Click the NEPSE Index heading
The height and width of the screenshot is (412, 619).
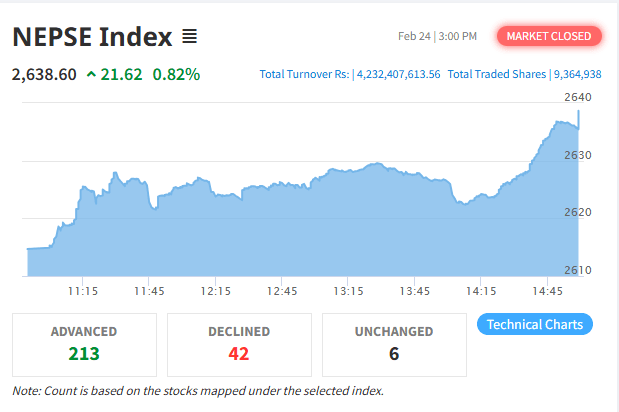click(91, 38)
